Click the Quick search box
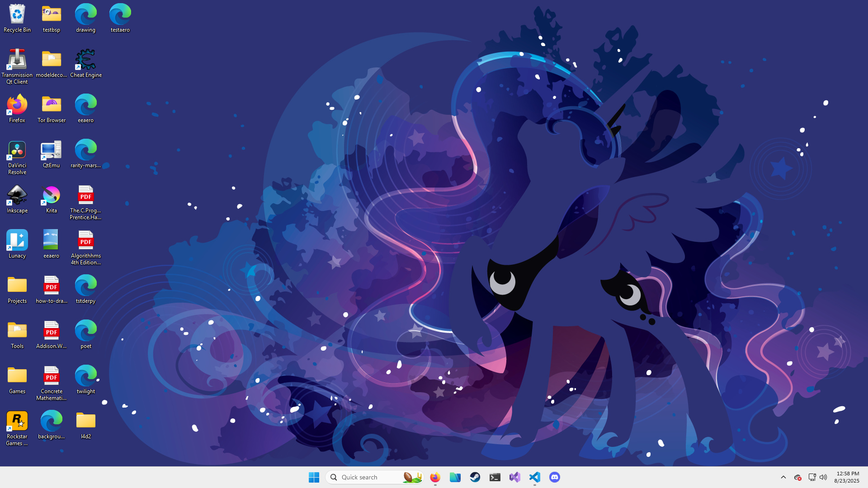 366,477
